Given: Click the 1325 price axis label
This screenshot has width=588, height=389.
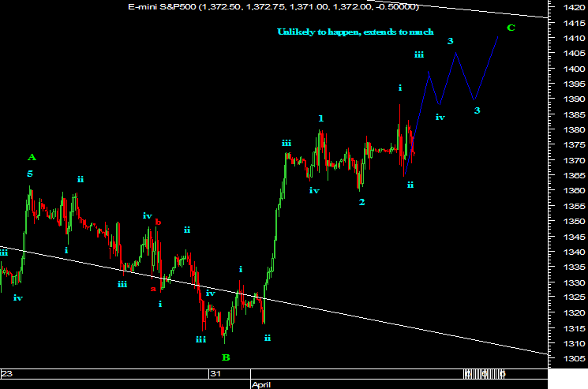Looking at the screenshot, I should click(574, 297).
